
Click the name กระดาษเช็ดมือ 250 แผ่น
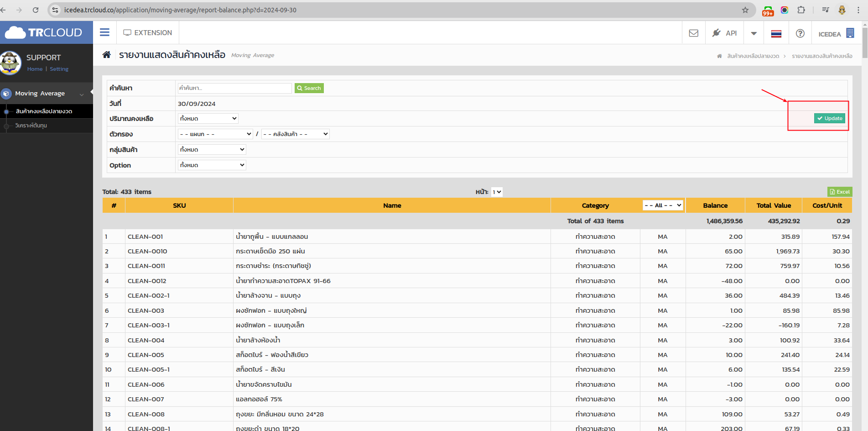pos(270,251)
